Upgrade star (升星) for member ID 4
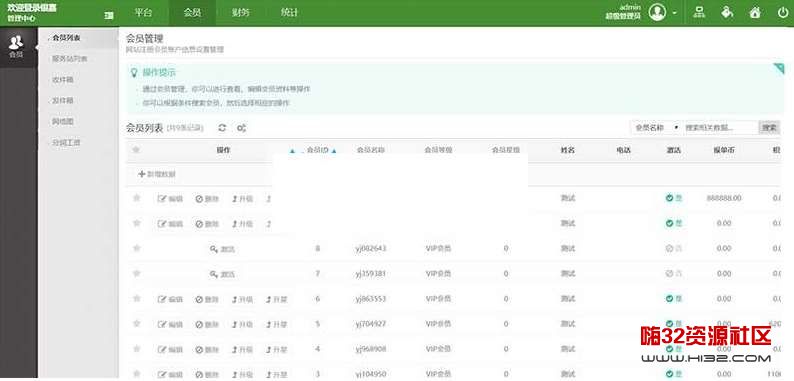This screenshot has width=794, height=381. coord(277,350)
